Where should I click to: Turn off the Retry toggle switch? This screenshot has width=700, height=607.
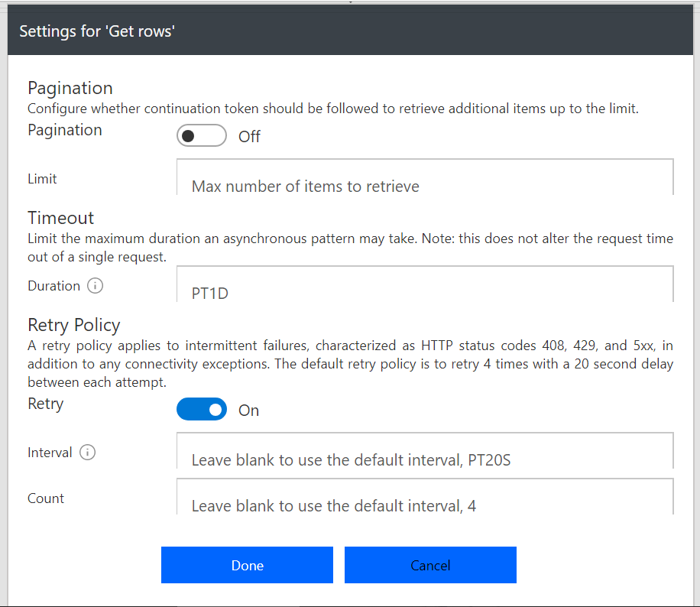pos(202,410)
